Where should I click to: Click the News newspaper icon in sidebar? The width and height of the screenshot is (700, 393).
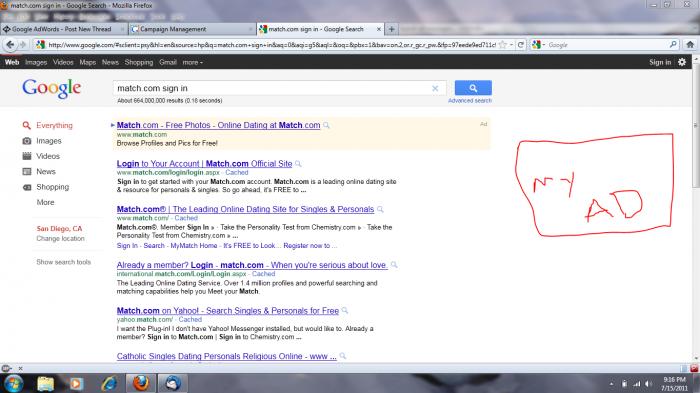click(27, 171)
